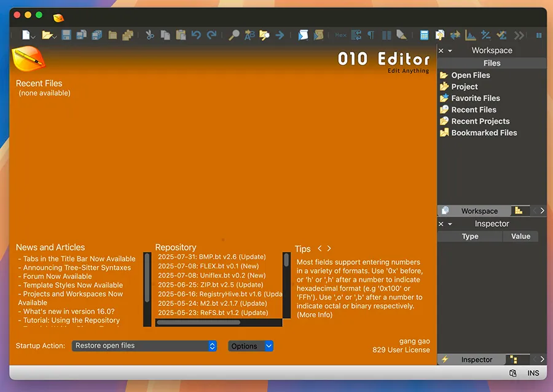The height and width of the screenshot is (392, 553).
Task: Open the Startup Action dropdown
Action: tap(144, 346)
